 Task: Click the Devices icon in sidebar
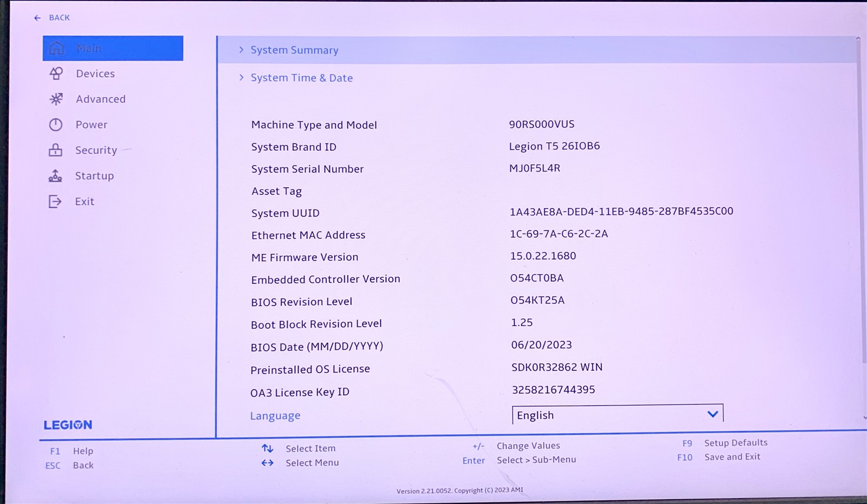[56, 73]
